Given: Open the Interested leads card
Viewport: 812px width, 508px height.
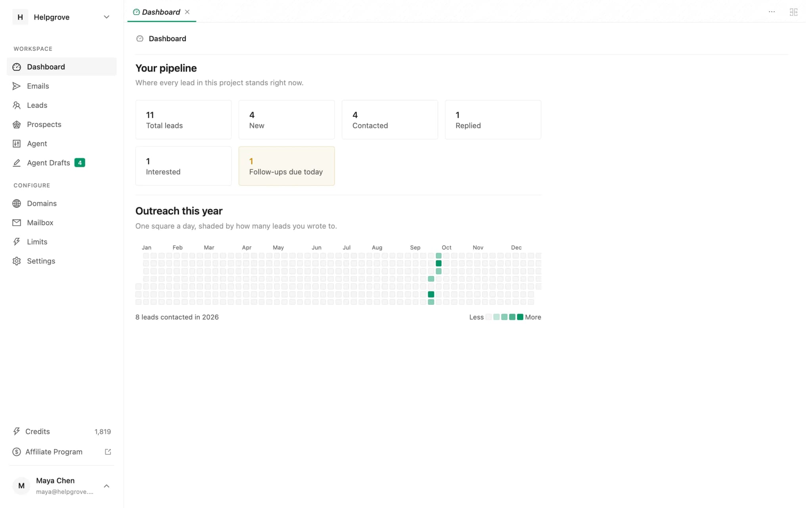Looking at the screenshot, I should [184, 166].
